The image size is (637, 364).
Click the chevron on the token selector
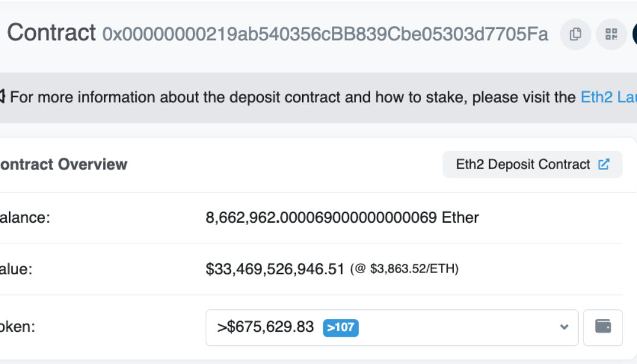[x=564, y=328]
